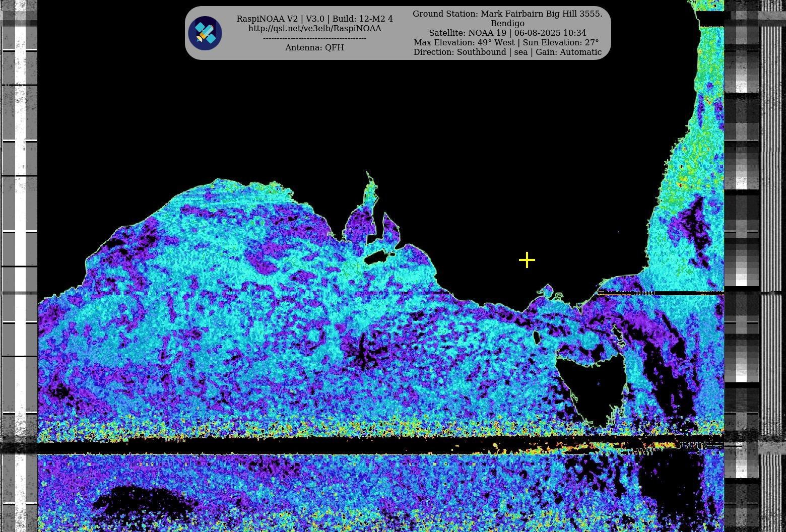Select the Antenna: QFH label

click(314, 47)
